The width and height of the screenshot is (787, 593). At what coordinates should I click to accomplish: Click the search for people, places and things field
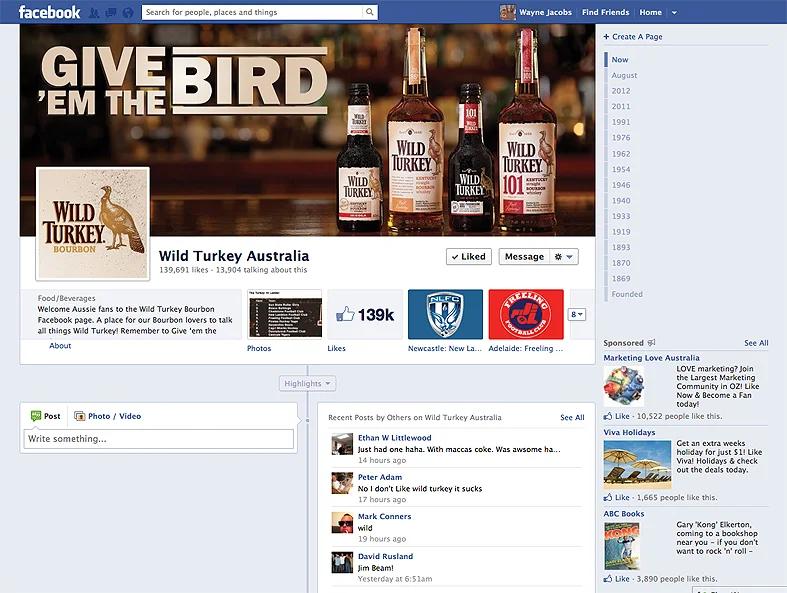[252, 12]
